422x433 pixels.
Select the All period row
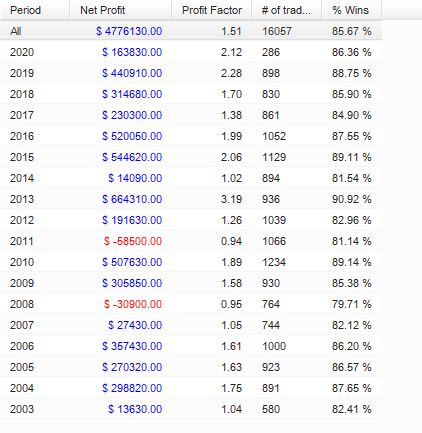(191, 31)
